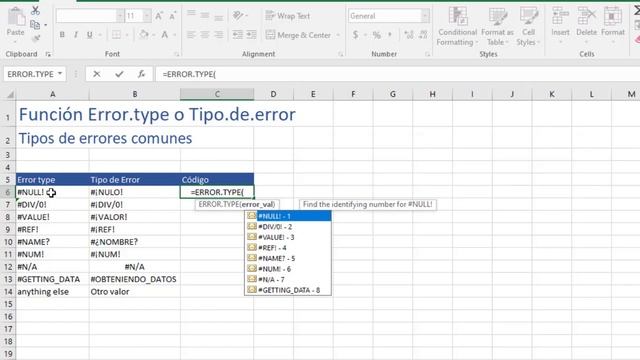Viewport: 640px width, 360px height.
Task: Click the Percent Style icon
Action: click(x=377, y=35)
